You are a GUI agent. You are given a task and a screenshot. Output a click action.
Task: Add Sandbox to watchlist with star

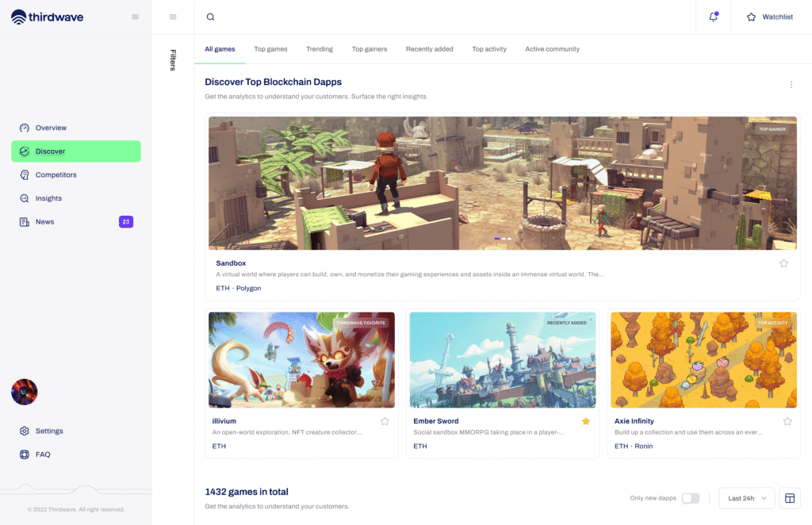point(783,263)
